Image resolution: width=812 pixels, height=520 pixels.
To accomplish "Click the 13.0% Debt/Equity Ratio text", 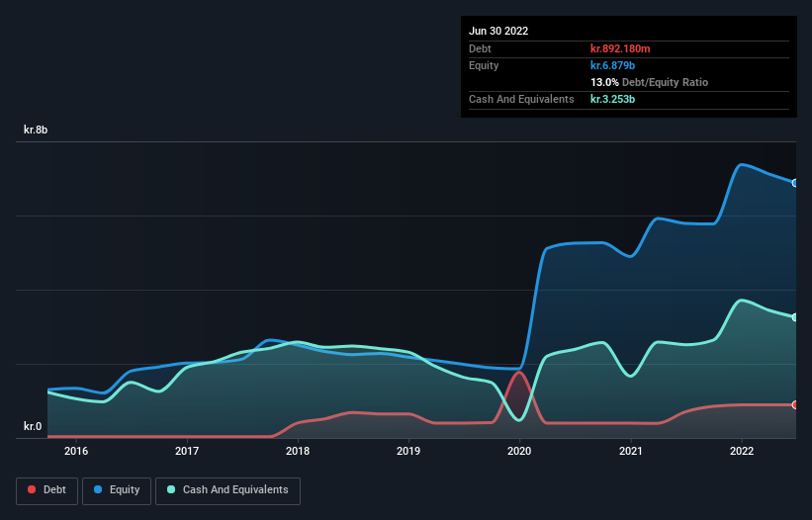I will click(649, 82).
